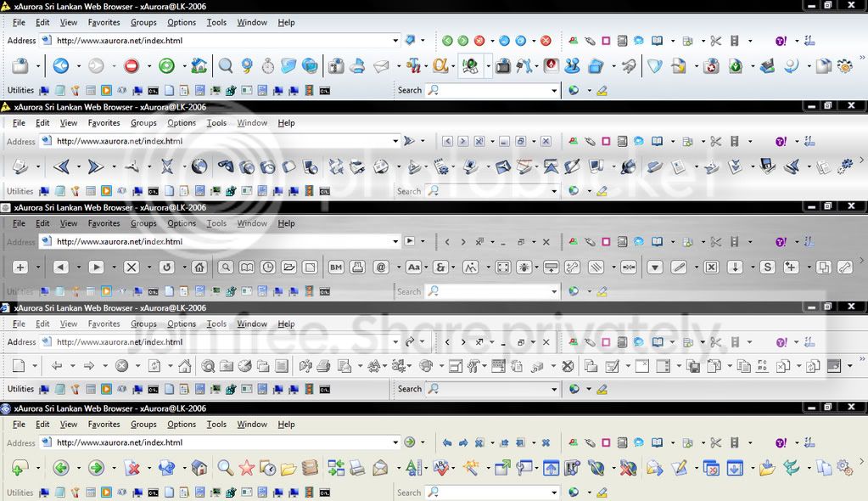Open Help menu in top window
Image resolution: width=868 pixels, height=501 pixels.
[286, 23]
